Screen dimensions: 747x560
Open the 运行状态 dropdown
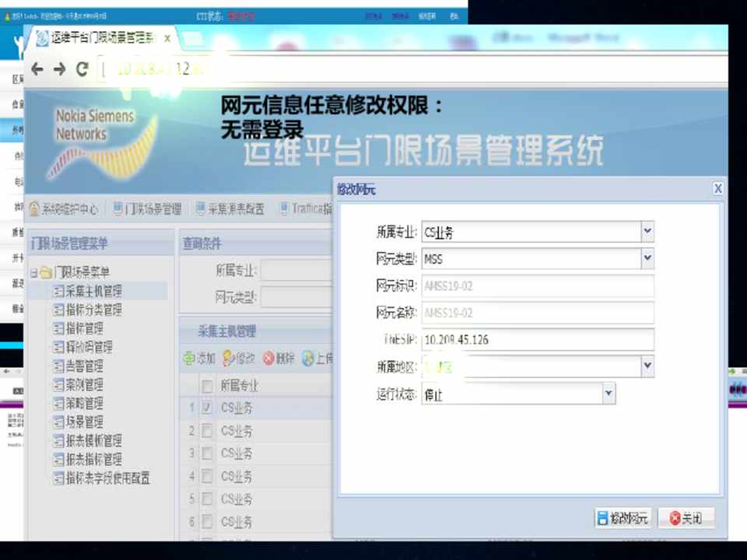[x=608, y=394]
